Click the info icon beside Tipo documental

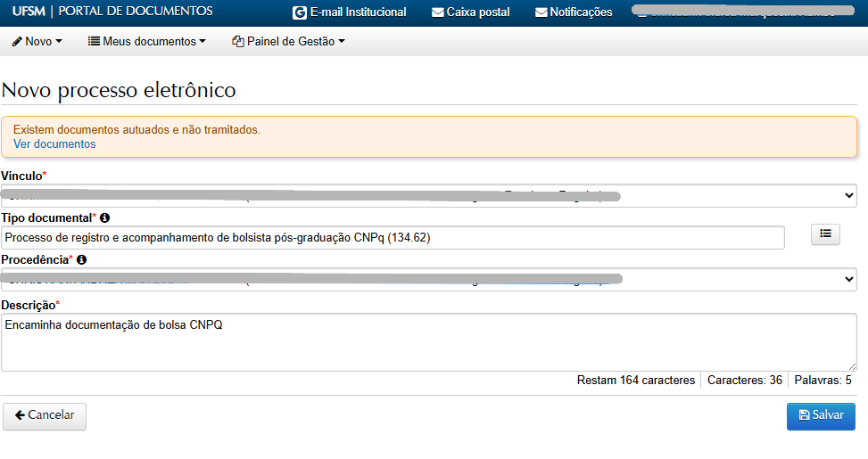click(105, 217)
